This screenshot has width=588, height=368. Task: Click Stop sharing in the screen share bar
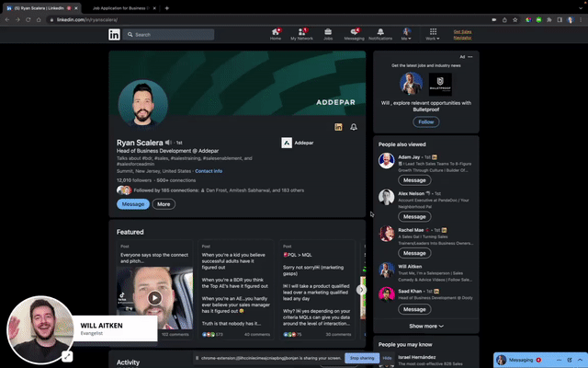[362, 358]
